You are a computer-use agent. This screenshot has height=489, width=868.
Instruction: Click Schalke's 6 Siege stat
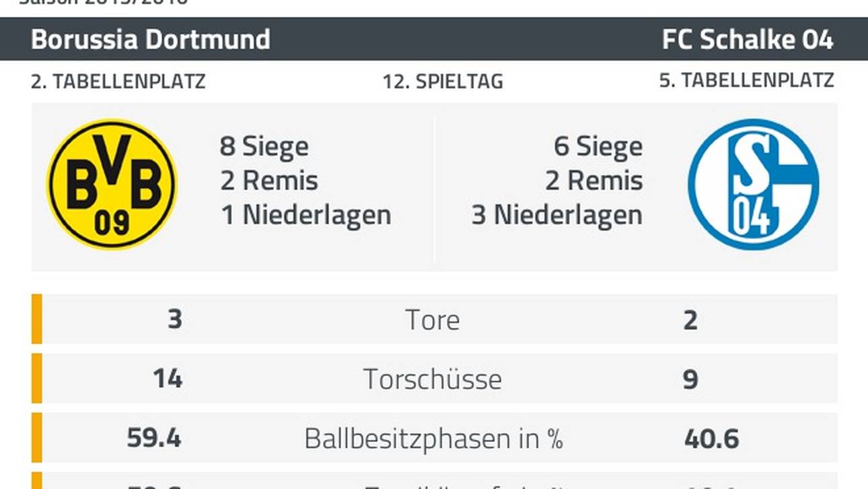tap(598, 146)
